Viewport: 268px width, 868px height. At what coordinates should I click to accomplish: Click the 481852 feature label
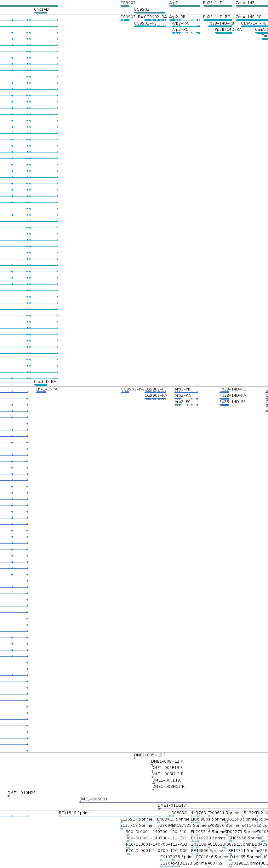pos(215,844)
